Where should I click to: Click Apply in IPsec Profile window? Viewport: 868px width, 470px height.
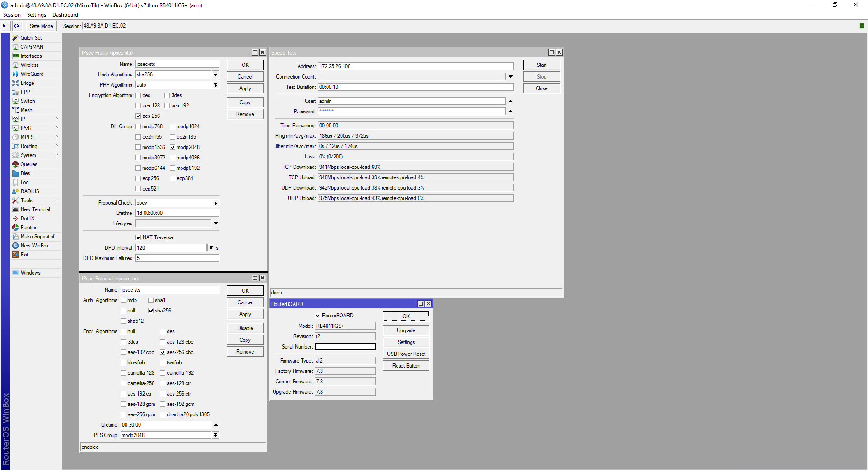point(245,88)
